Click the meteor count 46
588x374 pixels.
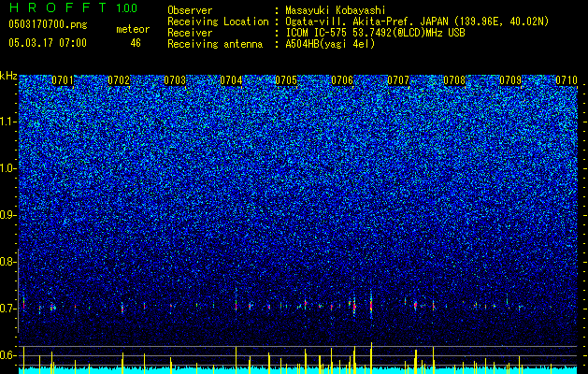tap(136, 43)
